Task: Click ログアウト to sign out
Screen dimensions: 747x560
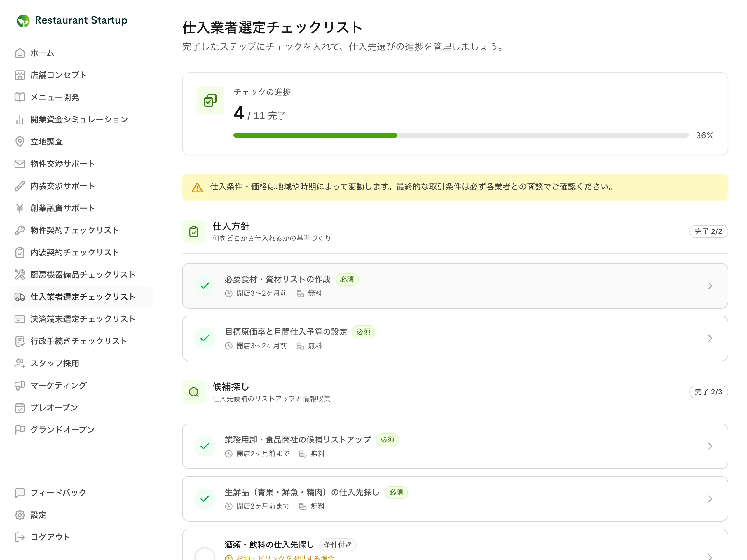Action: tap(81, 537)
